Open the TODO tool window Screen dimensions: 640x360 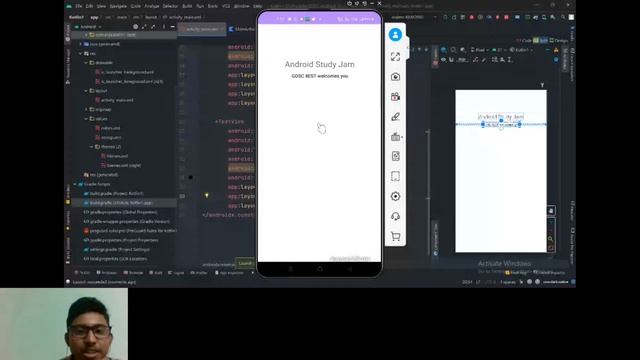(x=82, y=273)
